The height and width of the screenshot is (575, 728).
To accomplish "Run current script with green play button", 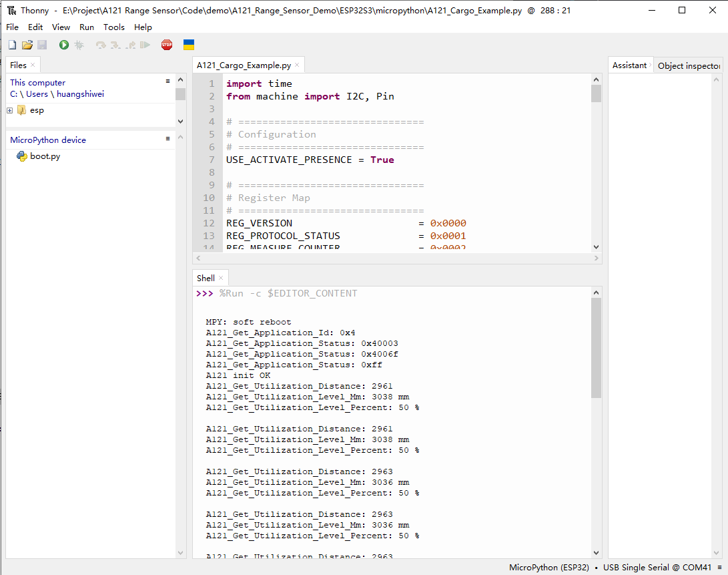I will click(64, 45).
